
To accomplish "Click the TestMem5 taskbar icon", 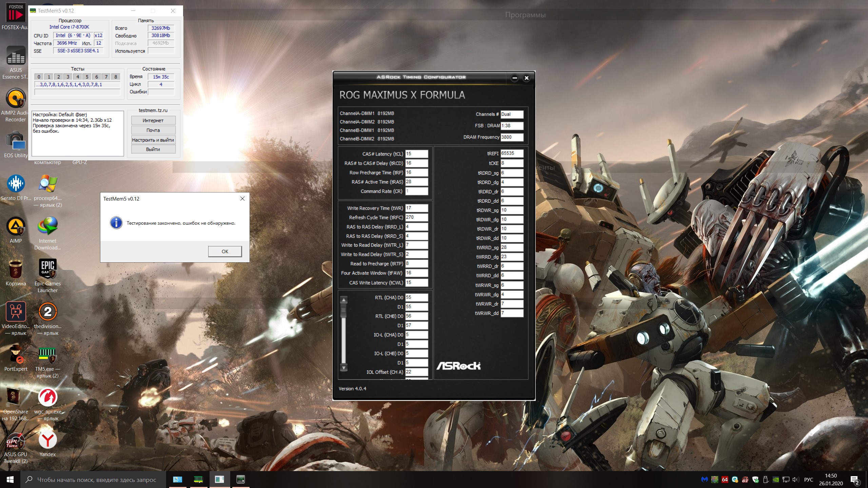I will click(198, 479).
